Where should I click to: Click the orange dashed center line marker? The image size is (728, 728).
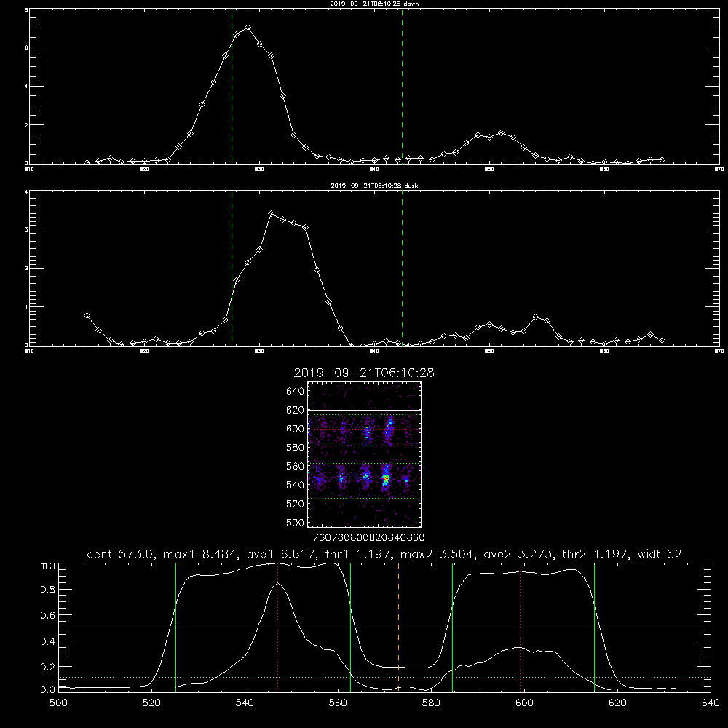pyautogui.click(x=398, y=628)
